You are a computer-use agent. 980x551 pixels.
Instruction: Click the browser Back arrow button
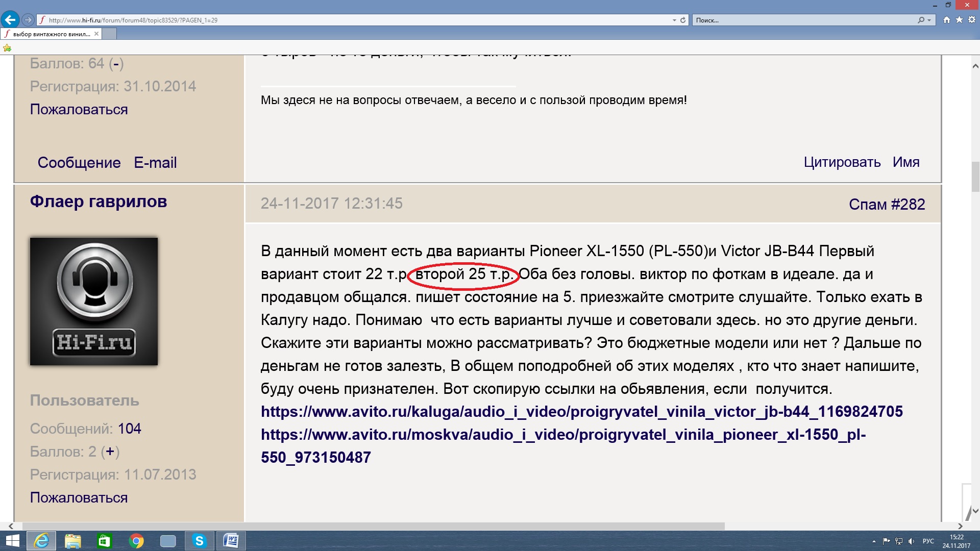10,20
